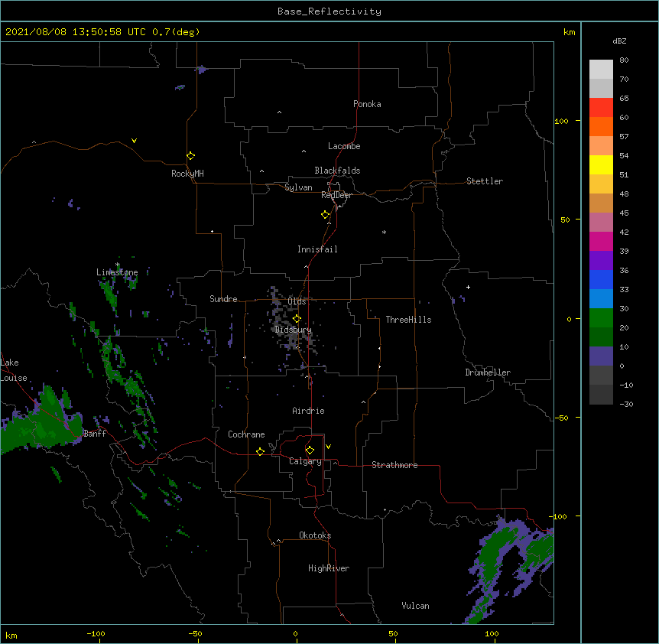Image resolution: width=659 pixels, height=644 pixels.
Task: Click the Calgary city label
Action: pyautogui.click(x=306, y=461)
